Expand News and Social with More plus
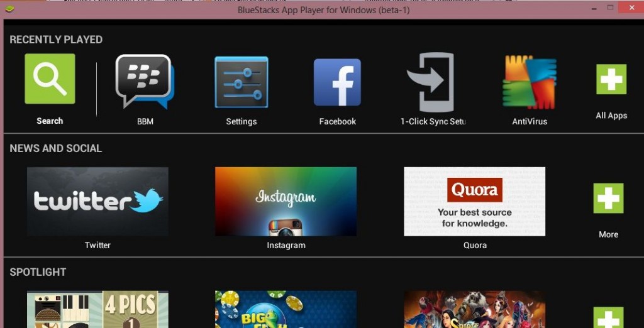Screen dimensions: 644x328 [x=608, y=199]
